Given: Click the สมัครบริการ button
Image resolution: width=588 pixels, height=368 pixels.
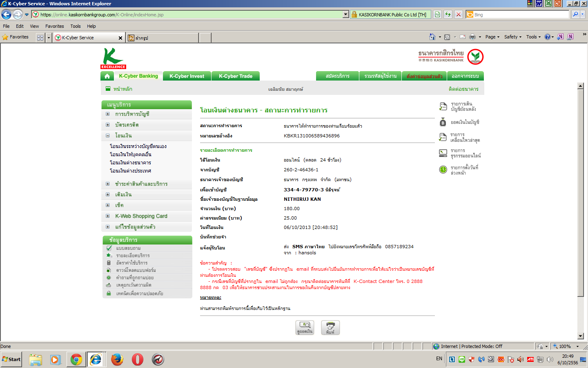Looking at the screenshot, I should 338,76.
